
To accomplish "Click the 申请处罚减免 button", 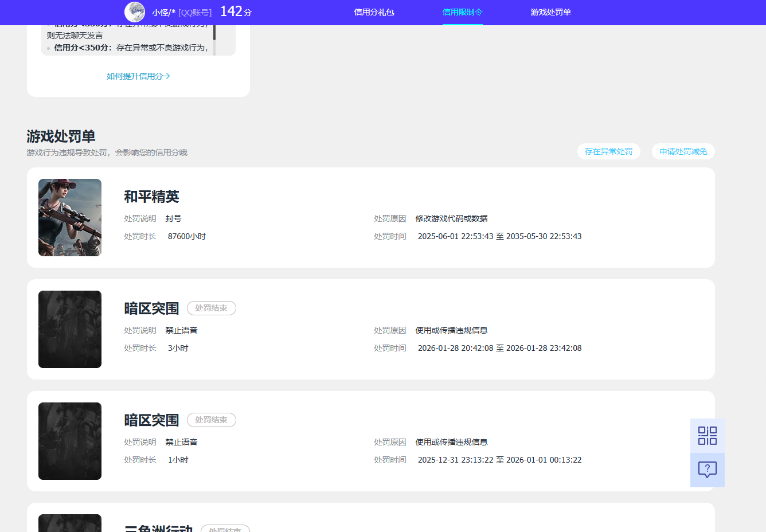I will click(683, 151).
